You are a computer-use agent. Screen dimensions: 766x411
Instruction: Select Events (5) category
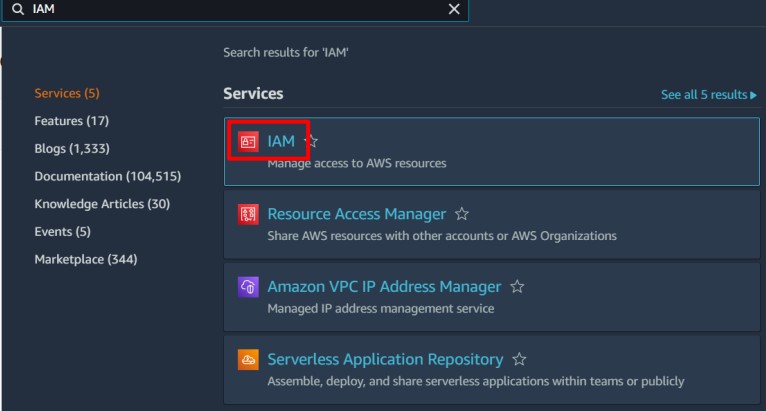pos(63,231)
